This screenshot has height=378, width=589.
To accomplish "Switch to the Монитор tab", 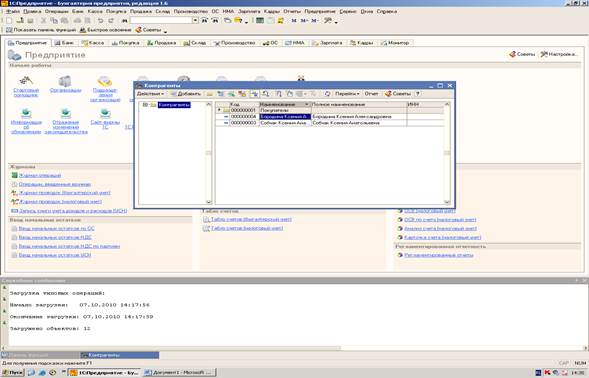I will (396, 43).
